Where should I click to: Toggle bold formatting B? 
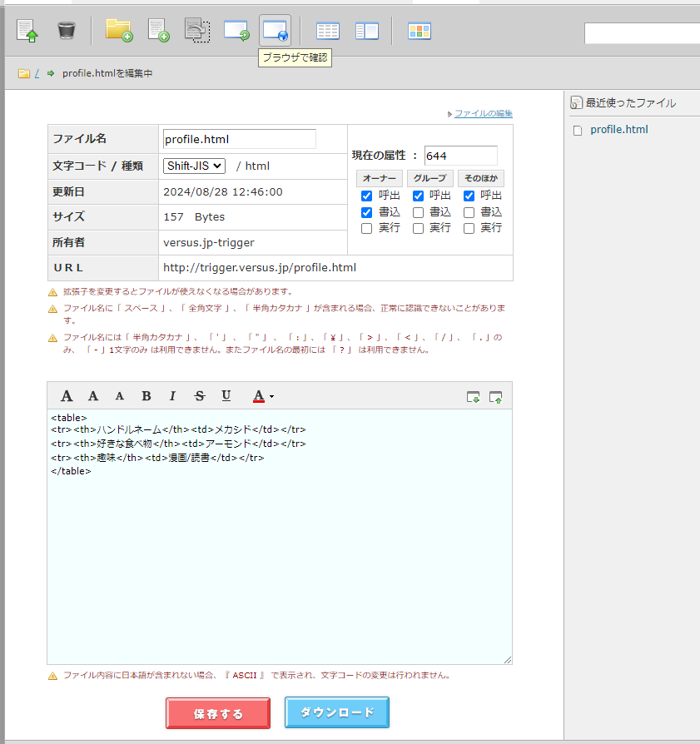[x=146, y=396]
